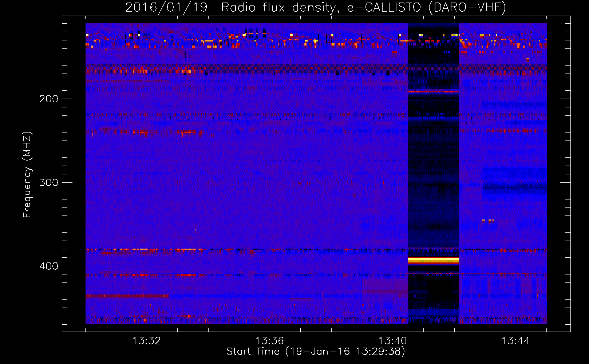Click the plot title 2016/01/19 Radio flux density
589x364 pixels.
tap(316, 7)
